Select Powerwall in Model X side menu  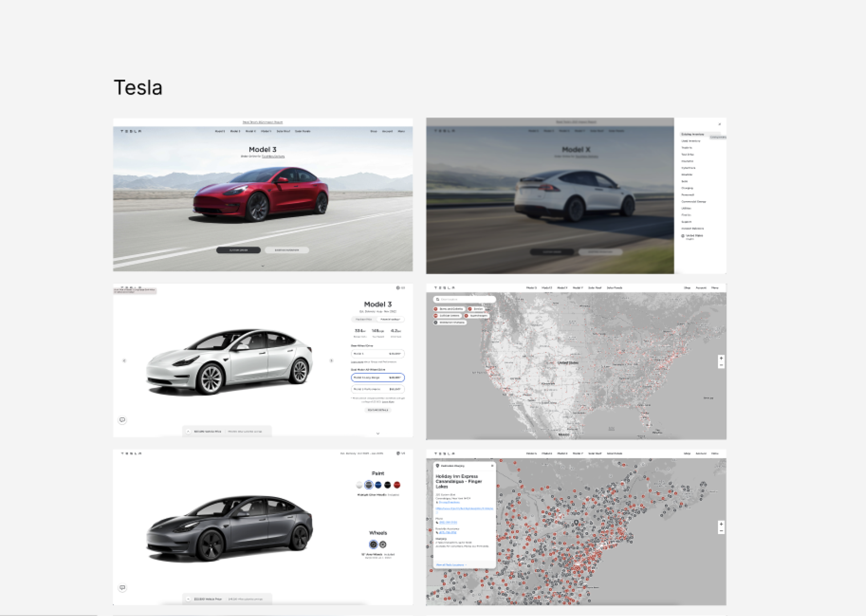coord(688,195)
